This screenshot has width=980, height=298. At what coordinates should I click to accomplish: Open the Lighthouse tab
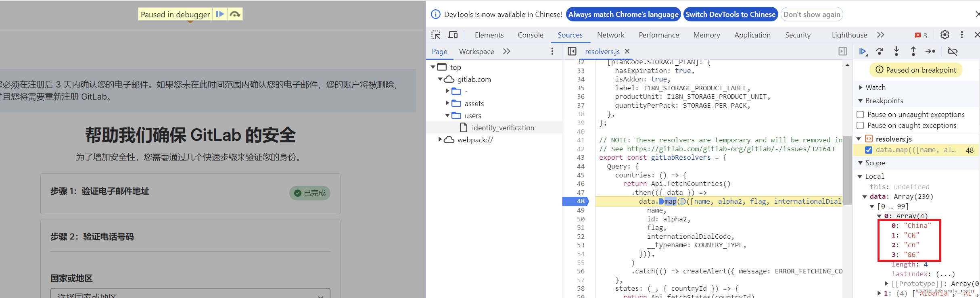[x=849, y=35]
